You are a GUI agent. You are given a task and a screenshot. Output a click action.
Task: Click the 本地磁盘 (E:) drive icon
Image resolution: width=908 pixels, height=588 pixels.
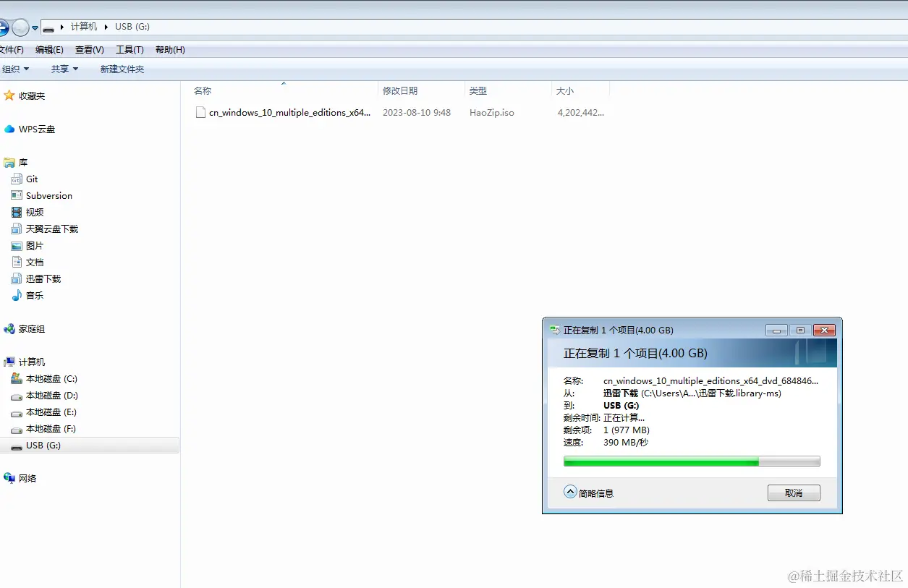(x=17, y=412)
